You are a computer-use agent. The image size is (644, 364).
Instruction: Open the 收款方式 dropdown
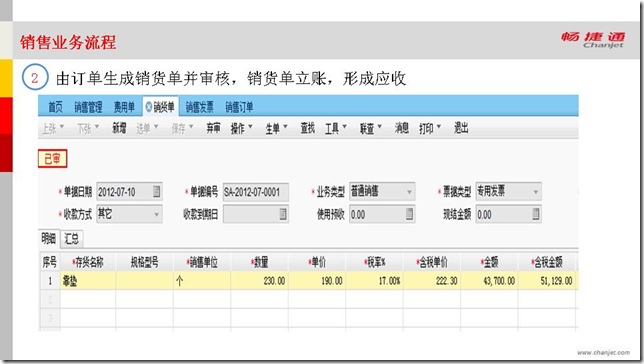point(156,214)
